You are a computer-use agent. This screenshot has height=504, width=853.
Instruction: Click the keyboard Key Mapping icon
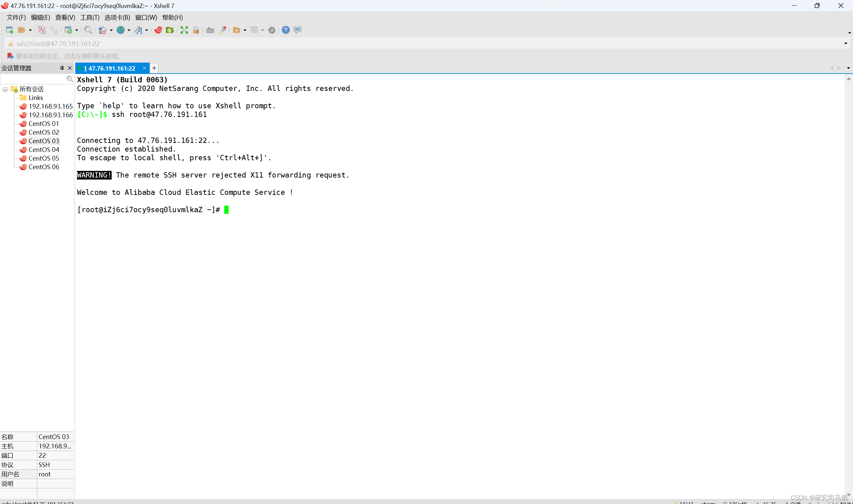(x=210, y=30)
